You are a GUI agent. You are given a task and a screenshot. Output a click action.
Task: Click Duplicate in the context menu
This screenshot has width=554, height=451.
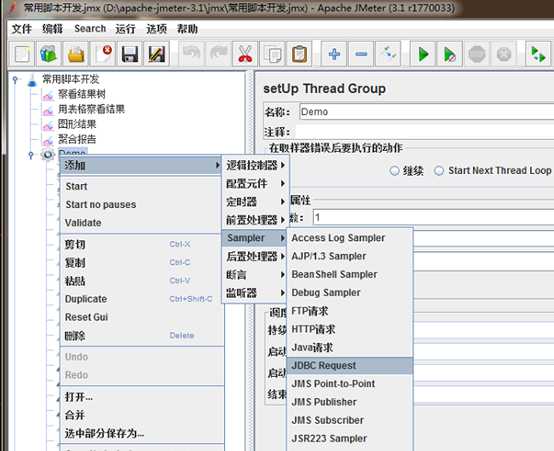pyautogui.click(x=141, y=299)
